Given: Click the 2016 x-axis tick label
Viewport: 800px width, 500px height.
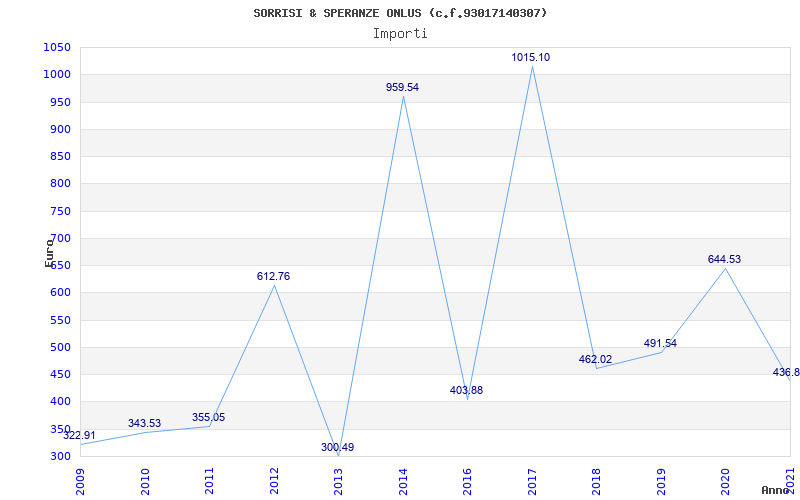Looking at the screenshot, I should [468, 481].
